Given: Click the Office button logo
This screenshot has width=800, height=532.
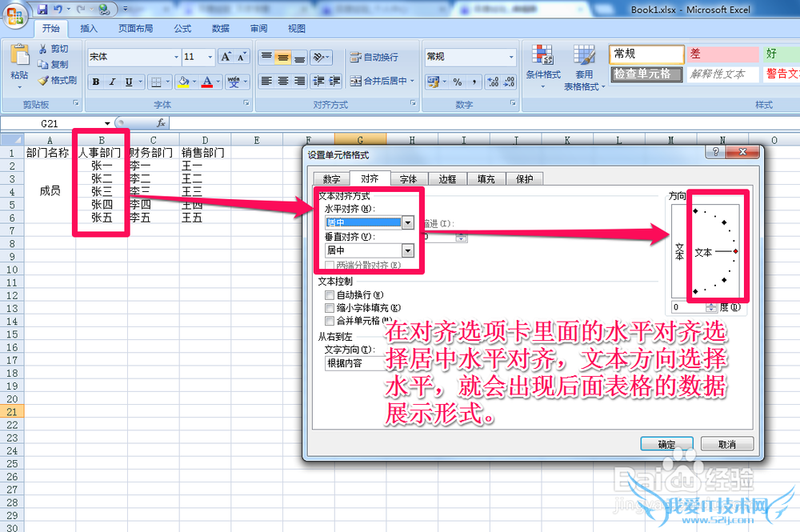Looking at the screenshot, I should tap(15, 14).
